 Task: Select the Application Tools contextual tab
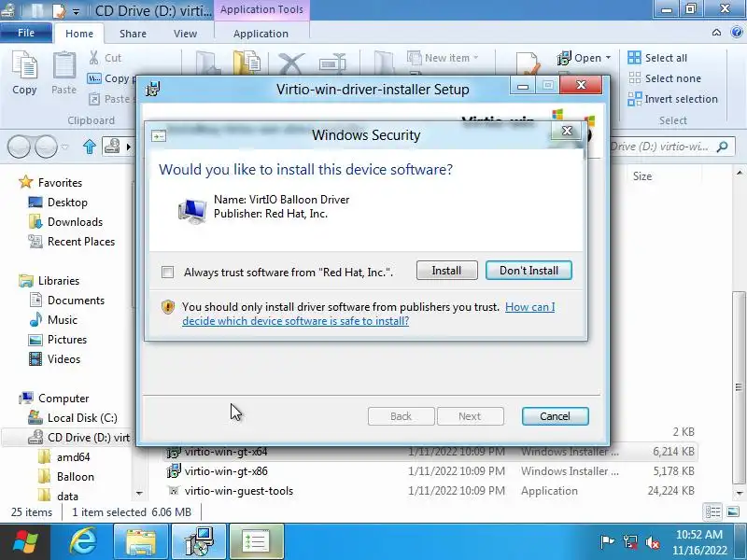(x=261, y=9)
